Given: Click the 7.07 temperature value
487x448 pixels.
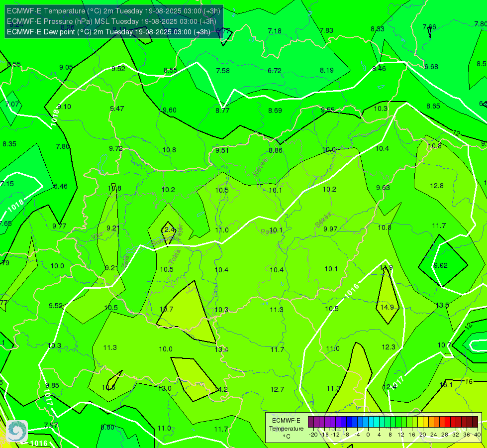Looking at the screenshot, I should [x=12, y=104].
